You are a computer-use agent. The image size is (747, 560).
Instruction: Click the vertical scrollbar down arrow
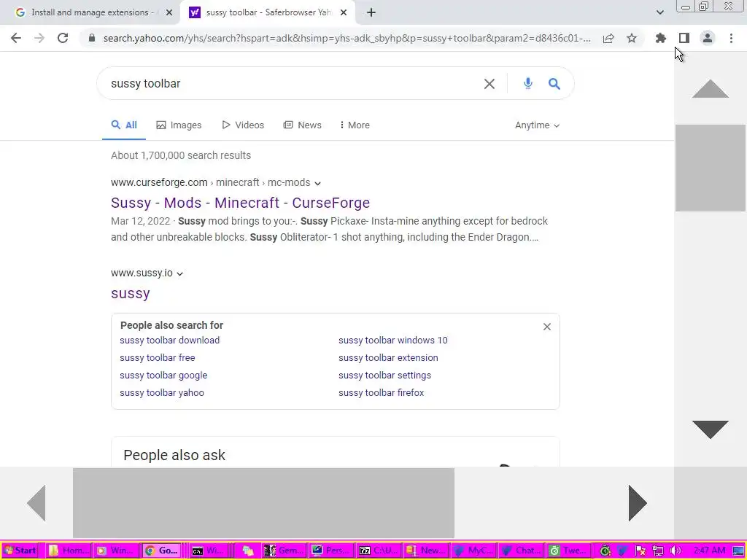tap(710, 429)
